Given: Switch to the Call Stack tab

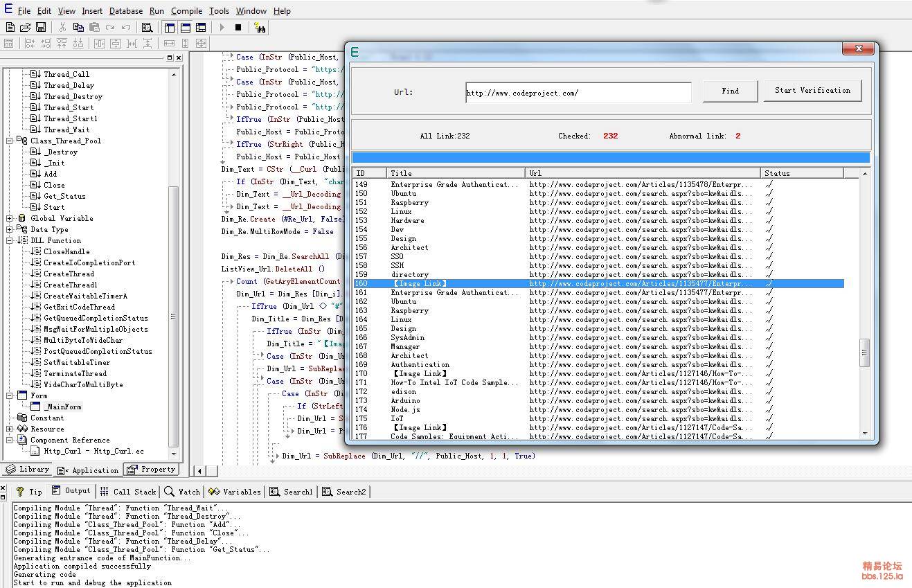Looking at the screenshot, I should [128, 492].
